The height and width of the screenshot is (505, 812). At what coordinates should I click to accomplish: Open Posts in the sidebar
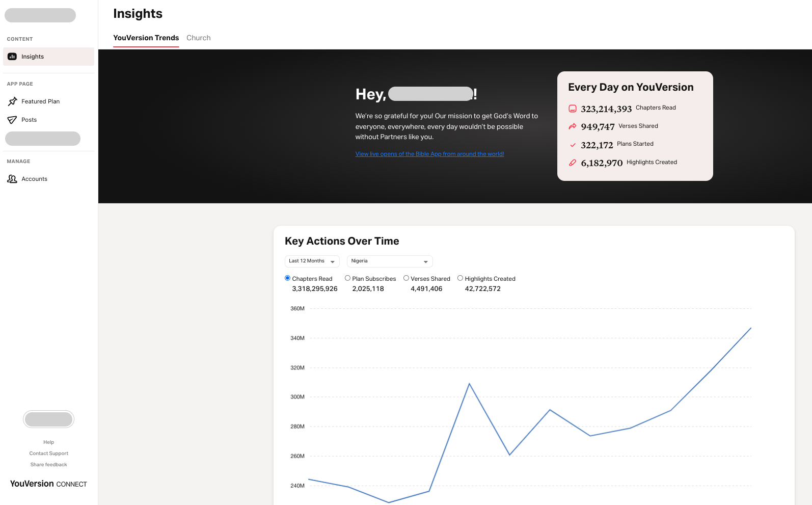[48, 120]
